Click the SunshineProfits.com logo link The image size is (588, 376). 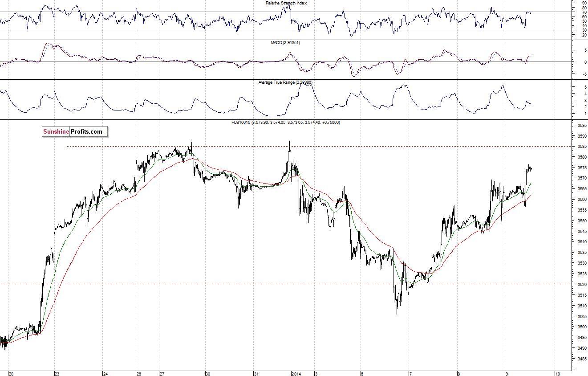coord(75,131)
